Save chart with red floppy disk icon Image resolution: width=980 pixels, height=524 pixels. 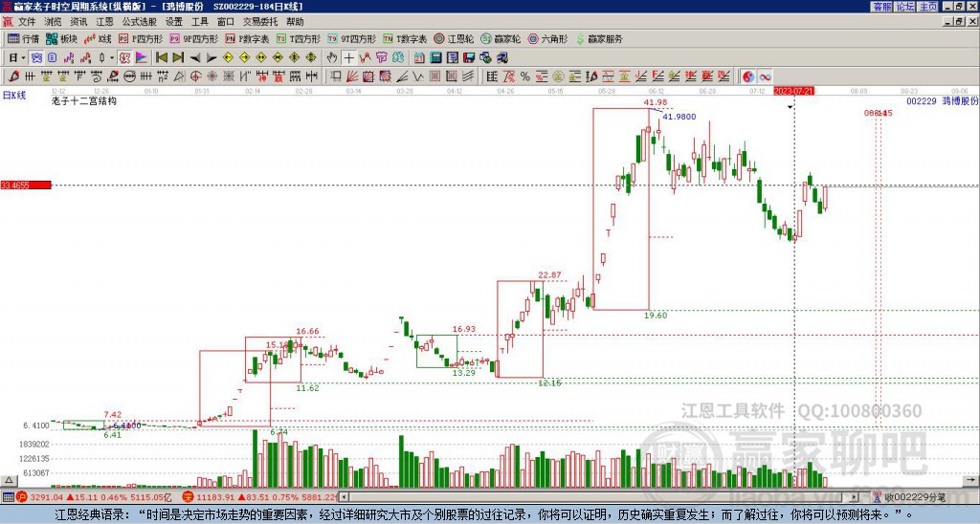coord(469,58)
